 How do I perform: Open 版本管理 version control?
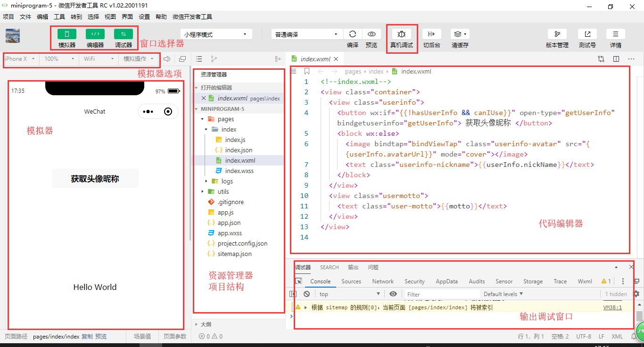click(557, 34)
